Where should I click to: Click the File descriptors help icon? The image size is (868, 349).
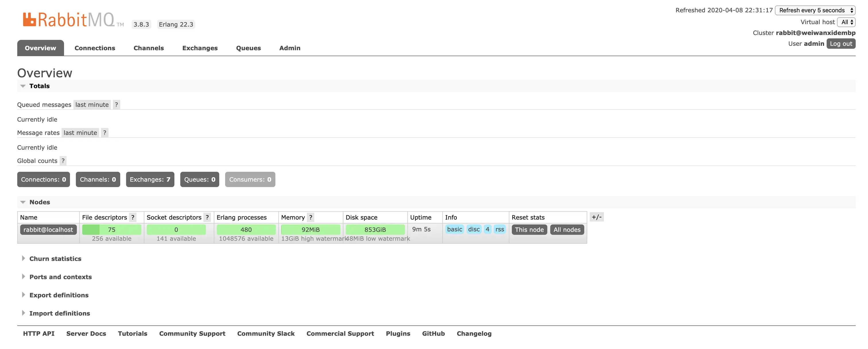pos(133,217)
